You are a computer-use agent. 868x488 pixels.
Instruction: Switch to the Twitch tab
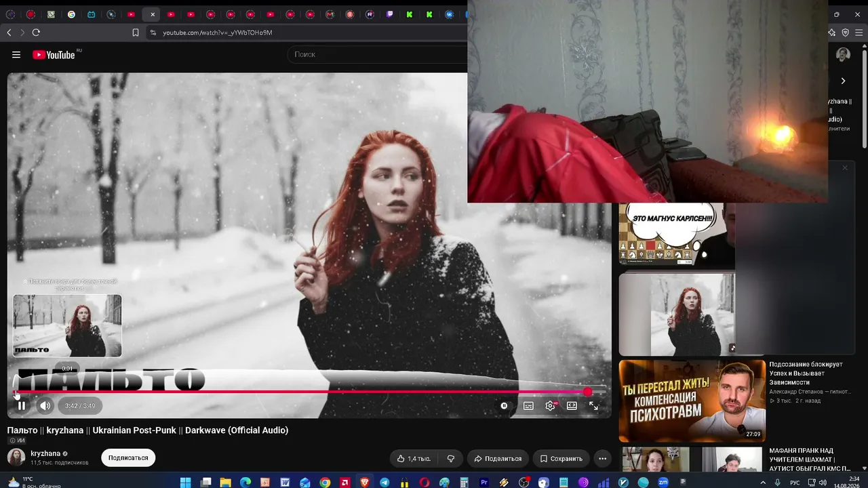tap(390, 14)
